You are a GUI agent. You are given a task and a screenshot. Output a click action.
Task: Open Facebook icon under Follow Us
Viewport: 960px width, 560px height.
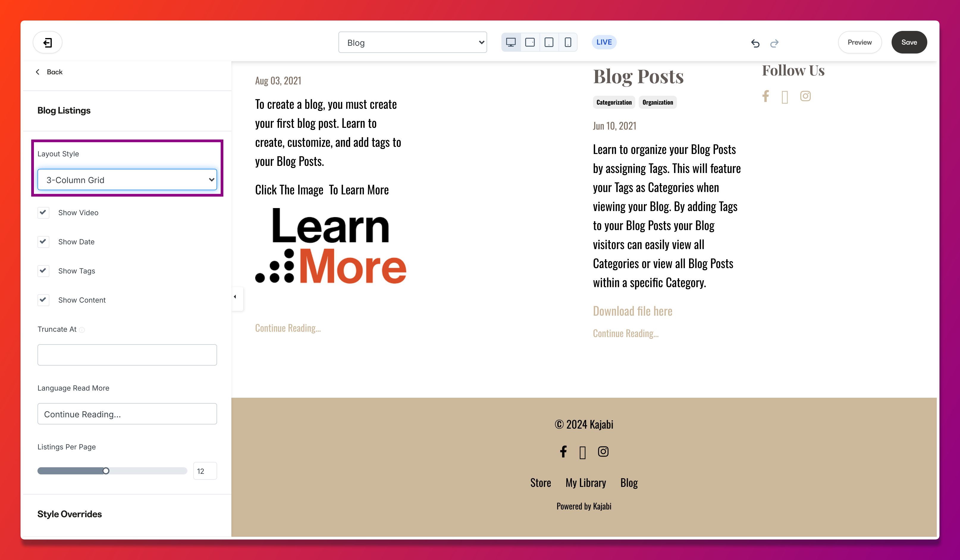point(765,96)
